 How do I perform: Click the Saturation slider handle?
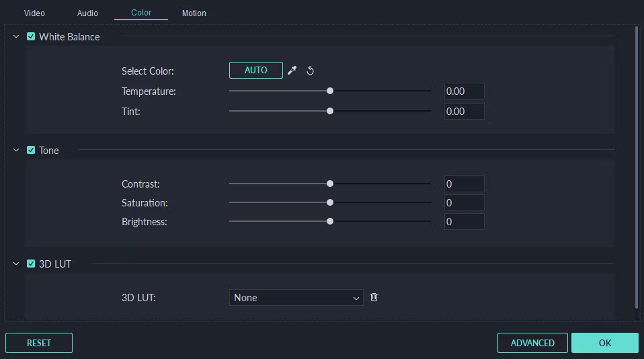pos(330,202)
